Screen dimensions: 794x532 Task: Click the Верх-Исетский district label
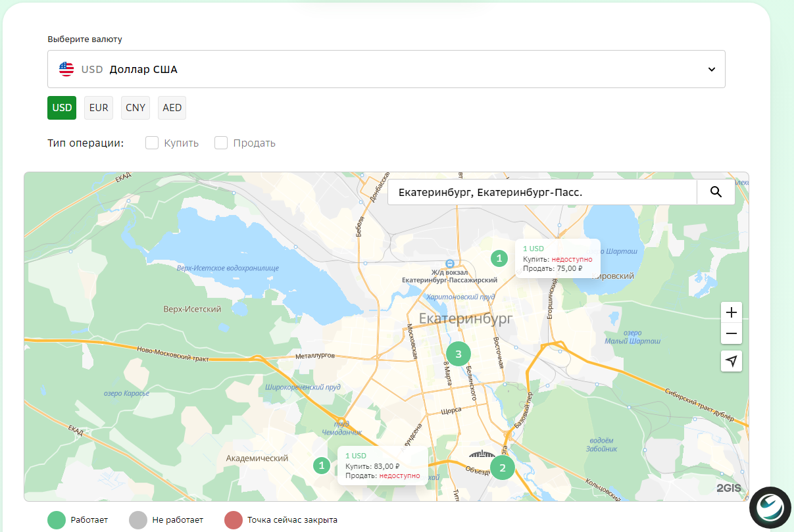click(192, 309)
